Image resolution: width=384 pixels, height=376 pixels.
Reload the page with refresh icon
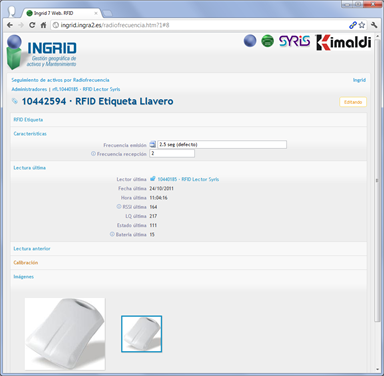32,25
